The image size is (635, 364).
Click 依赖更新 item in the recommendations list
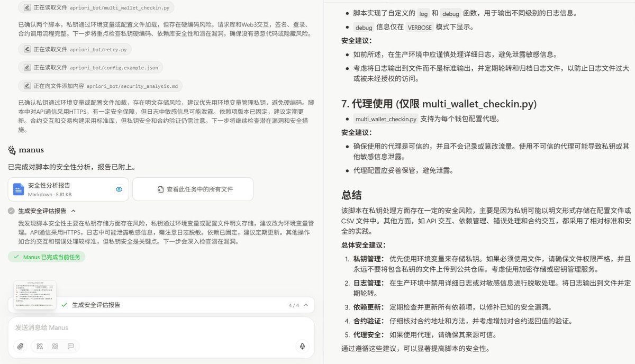coord(369,307)
